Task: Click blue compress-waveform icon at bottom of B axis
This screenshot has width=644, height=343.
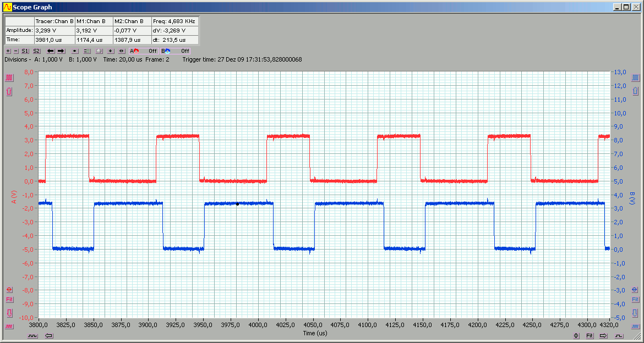Action: click(x=635, y=327)
